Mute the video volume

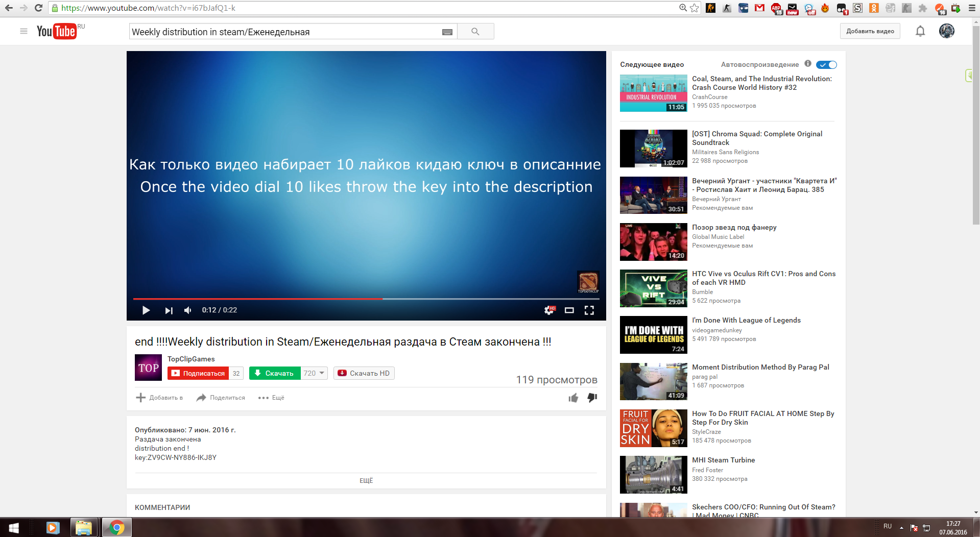[188, 310]
